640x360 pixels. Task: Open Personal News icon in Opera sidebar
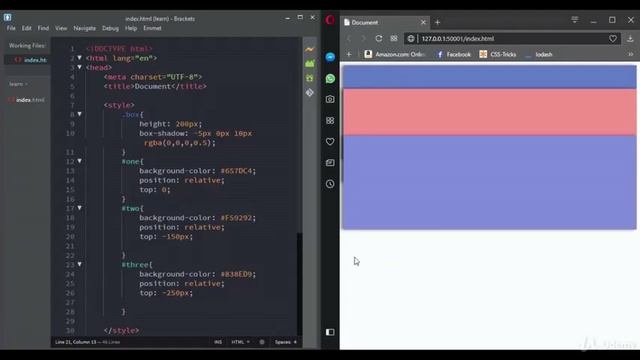point(330,163)
